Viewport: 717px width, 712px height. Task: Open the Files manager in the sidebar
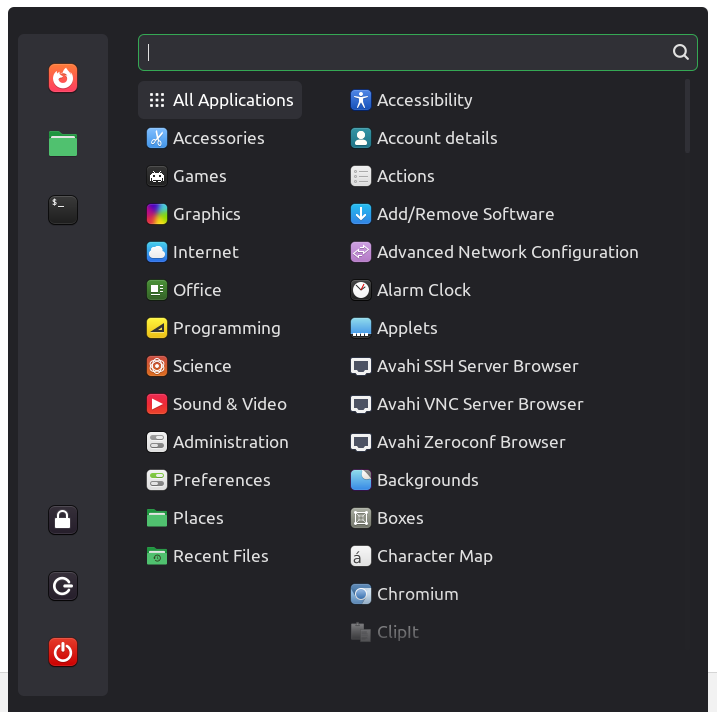(x=63, y=144)
